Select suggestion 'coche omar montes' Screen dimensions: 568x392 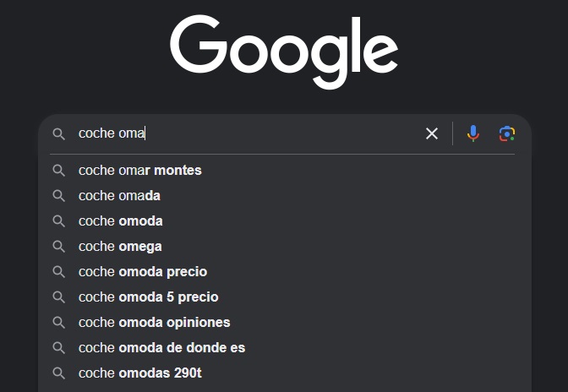point(140,170)
